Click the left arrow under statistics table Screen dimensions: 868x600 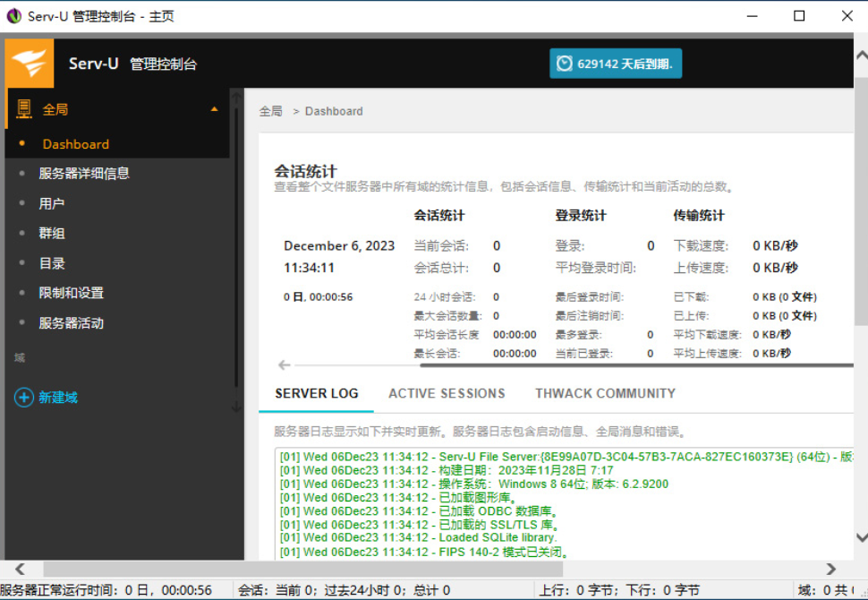[284, 365]
